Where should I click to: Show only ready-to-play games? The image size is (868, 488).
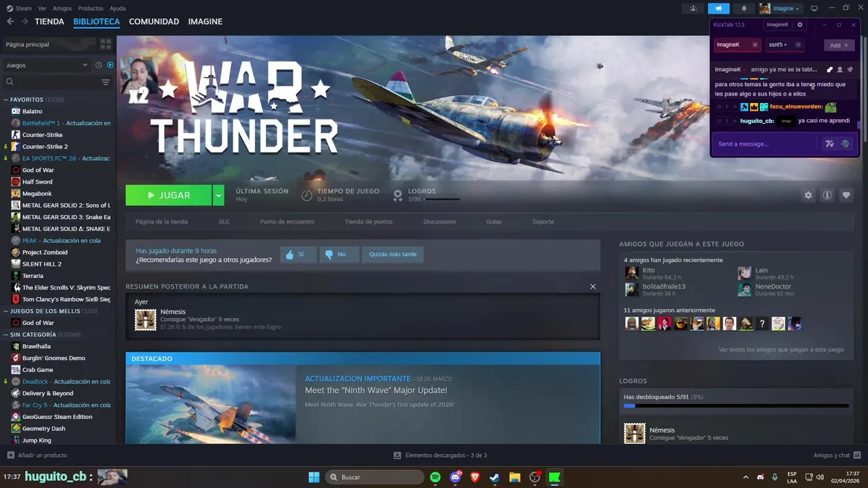pyautogui.click(x=110, y=65)
